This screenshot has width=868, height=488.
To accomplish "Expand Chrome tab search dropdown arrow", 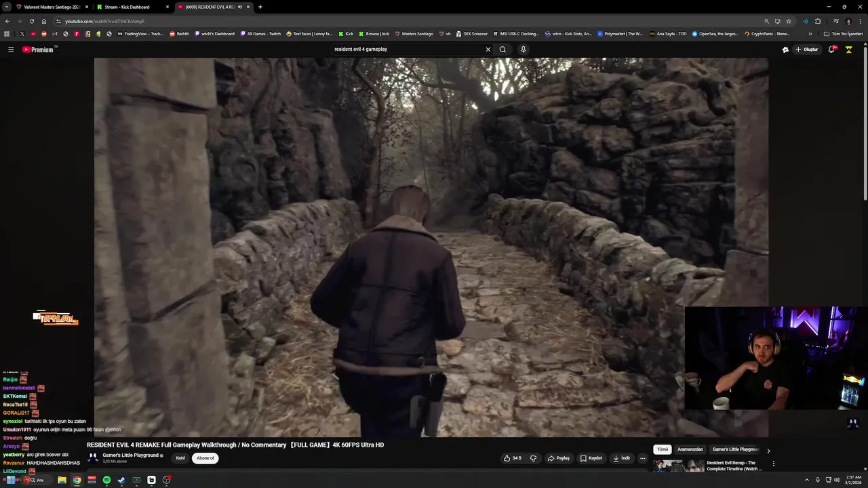I will [x=6, y=7].
